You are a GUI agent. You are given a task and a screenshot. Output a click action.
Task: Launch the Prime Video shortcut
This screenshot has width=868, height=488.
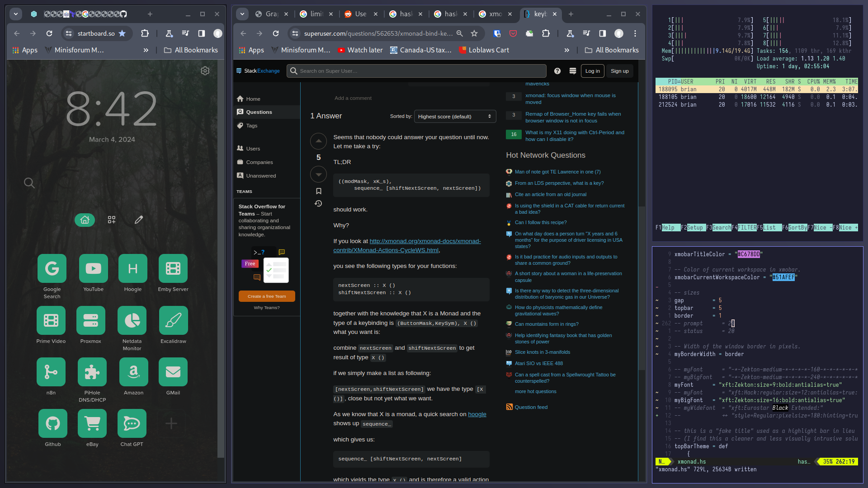51,321
